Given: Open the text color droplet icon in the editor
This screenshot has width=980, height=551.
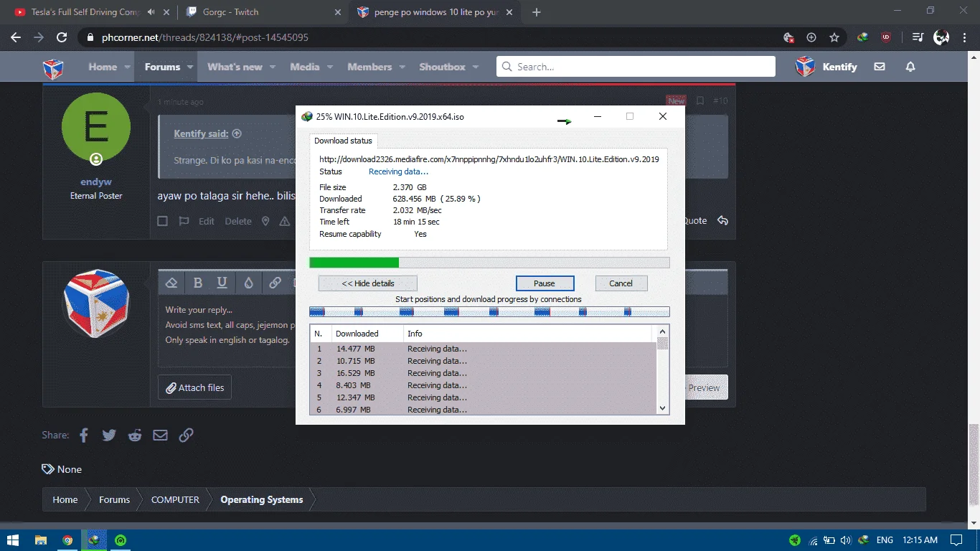Looking at the screenshot, I should [x=248, y=283].
